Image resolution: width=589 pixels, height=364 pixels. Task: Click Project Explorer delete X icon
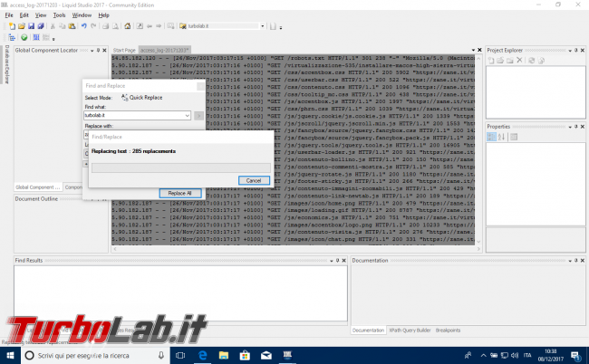pyautogui.click(x=519, y=60)
